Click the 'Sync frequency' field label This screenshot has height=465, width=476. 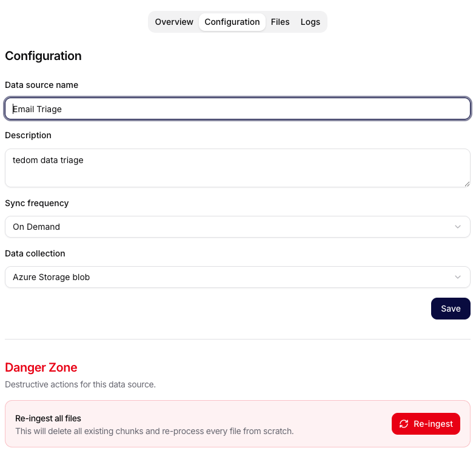[36, 203]
